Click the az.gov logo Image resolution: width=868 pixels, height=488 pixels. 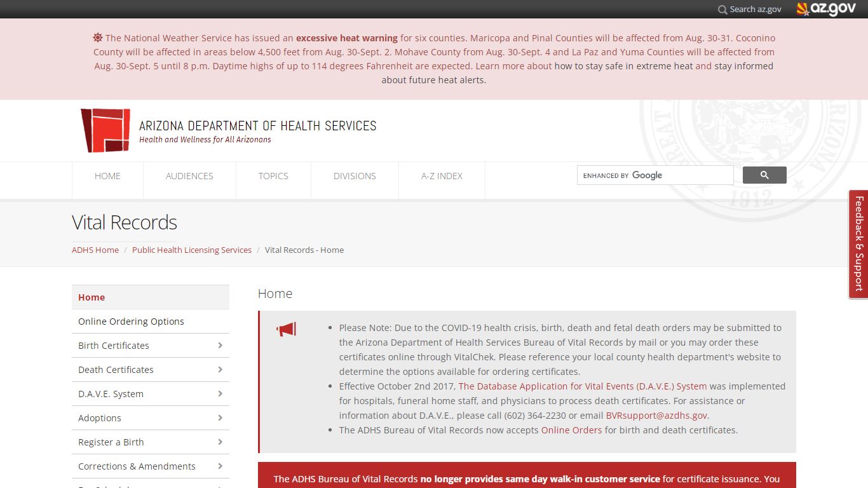point(826,9)
